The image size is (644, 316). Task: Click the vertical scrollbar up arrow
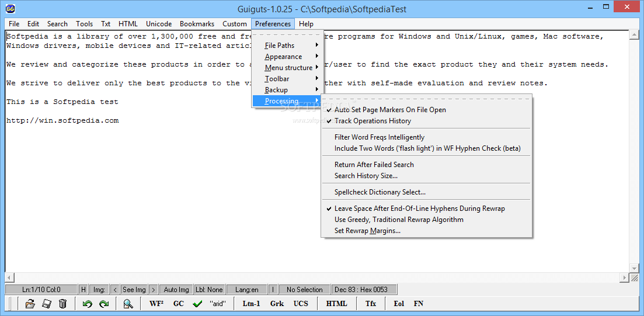point(633,36)
